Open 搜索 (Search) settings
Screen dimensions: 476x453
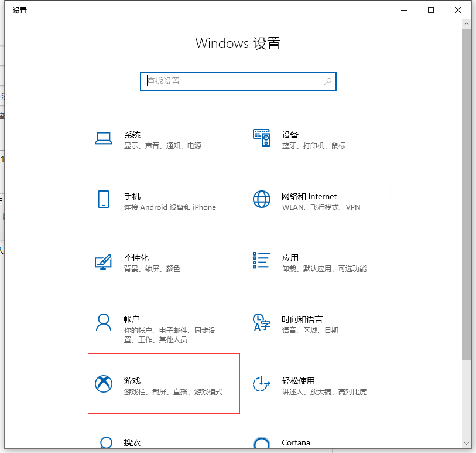[131, 442]
